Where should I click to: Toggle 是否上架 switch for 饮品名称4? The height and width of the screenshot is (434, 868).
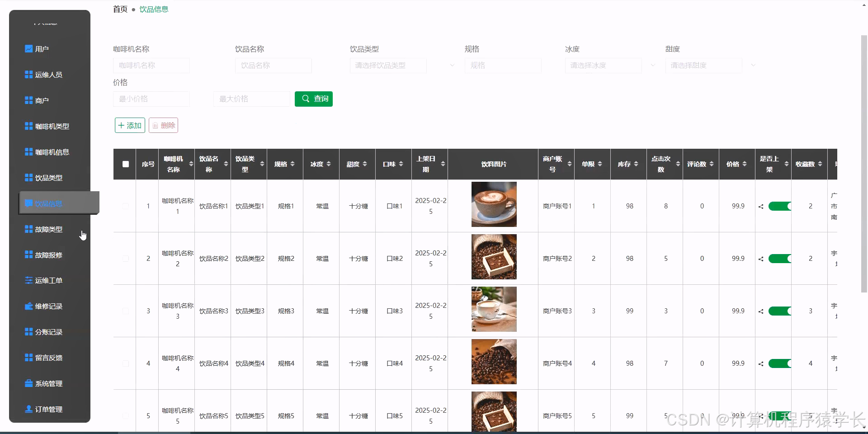[x=780, y=363]
